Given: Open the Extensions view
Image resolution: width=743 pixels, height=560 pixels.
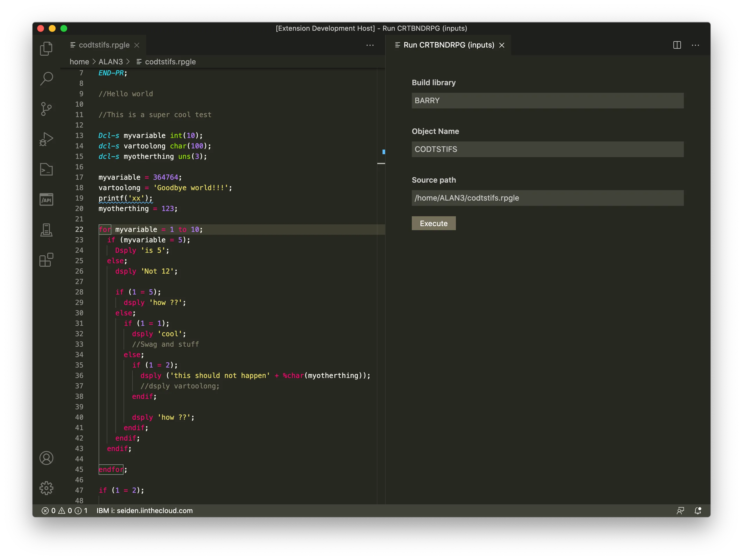Looking at the screenshot, I should (x=46, y=260).
